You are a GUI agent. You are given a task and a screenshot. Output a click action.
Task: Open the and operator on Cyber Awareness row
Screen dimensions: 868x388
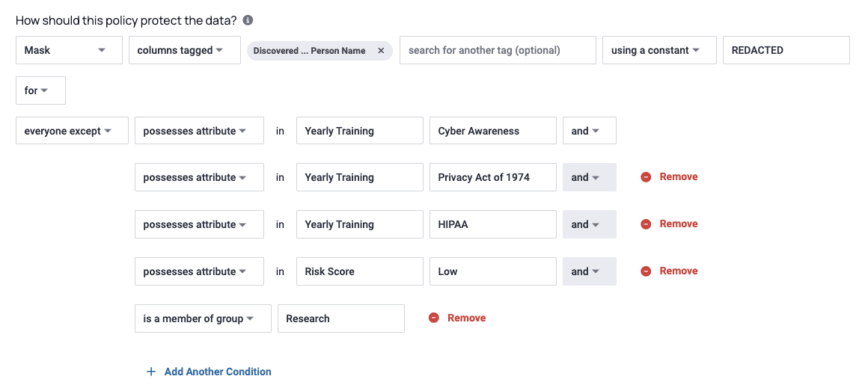(x=590, y=131)
